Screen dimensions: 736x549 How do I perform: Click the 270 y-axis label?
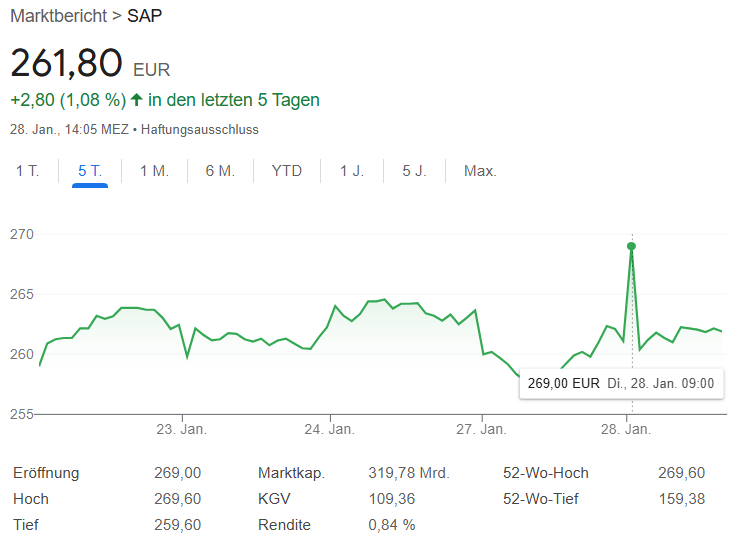(x=22, y=234)
